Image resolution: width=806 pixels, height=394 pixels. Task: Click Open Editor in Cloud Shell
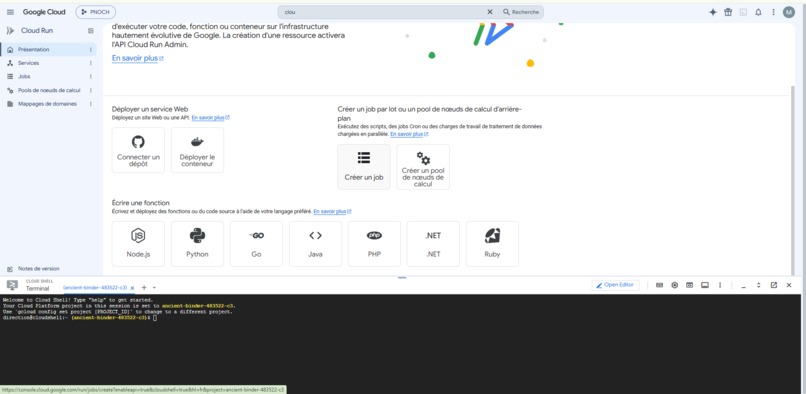[615, 285]
